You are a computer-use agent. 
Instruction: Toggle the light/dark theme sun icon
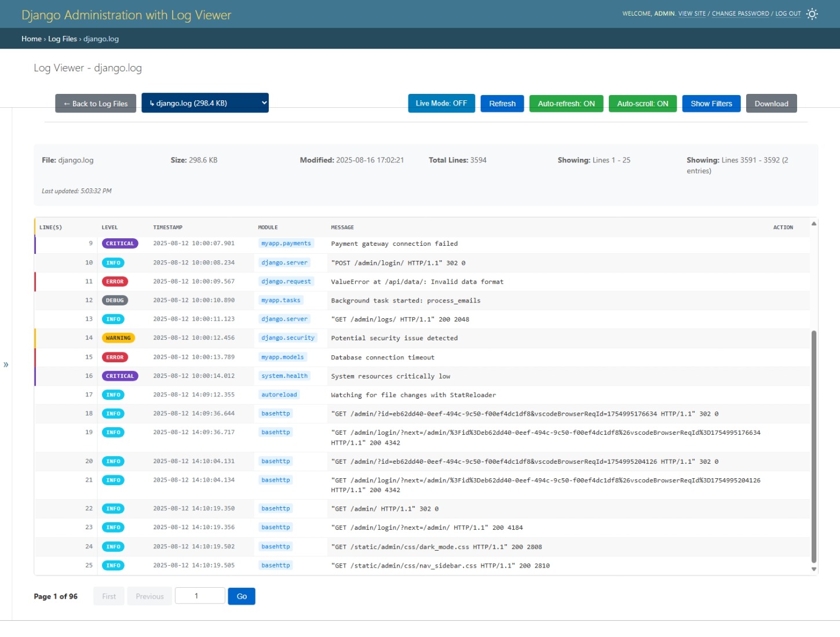point(812,14)
